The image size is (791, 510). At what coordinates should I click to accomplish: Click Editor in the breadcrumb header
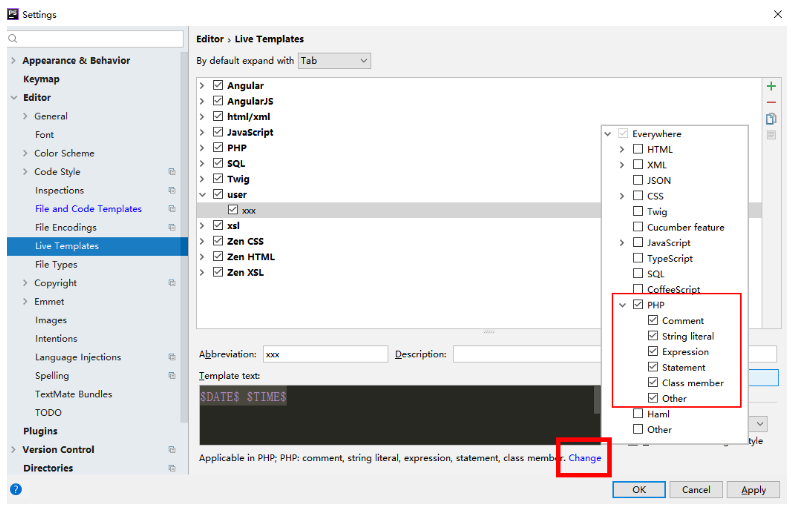pyautogui.click(x=210, y=39)
